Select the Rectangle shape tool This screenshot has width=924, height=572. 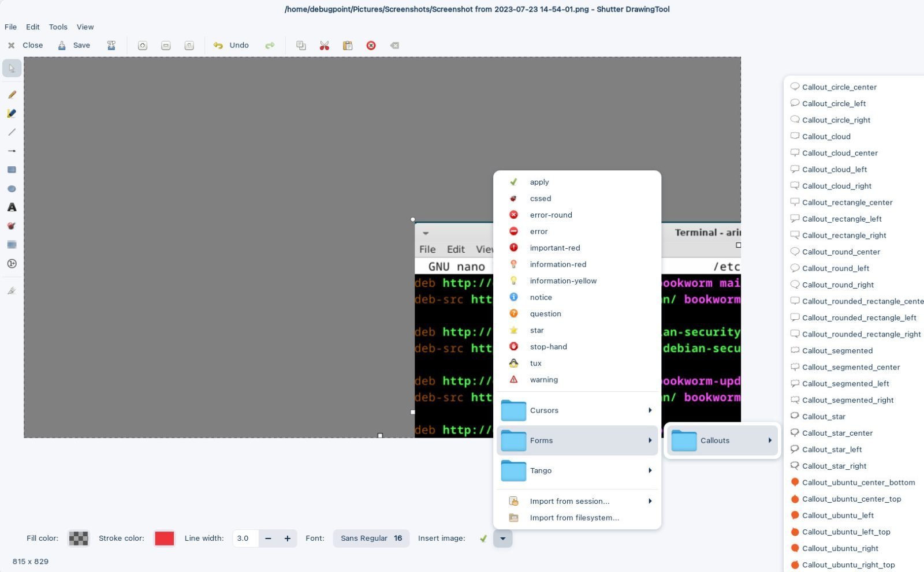tap(11, 169)
